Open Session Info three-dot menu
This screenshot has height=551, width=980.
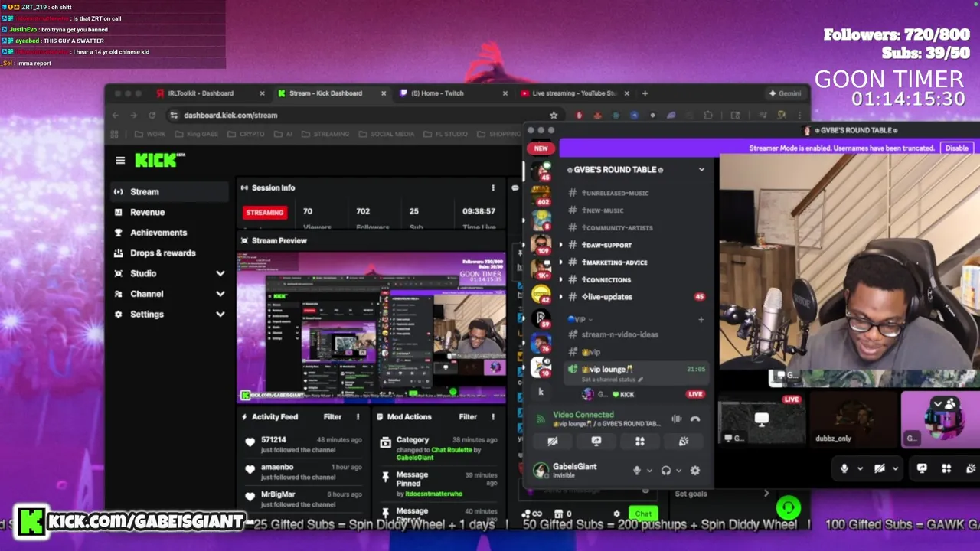tap(493, 187)
